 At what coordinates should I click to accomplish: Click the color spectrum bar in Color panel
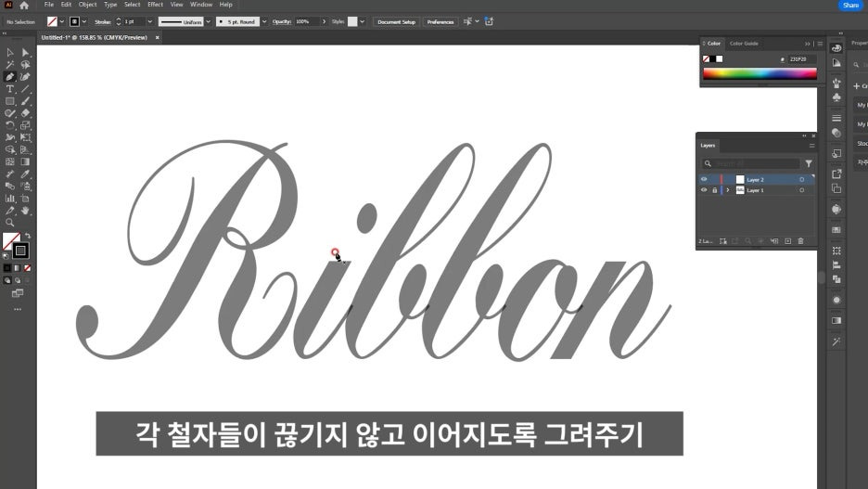pos(760,73)
